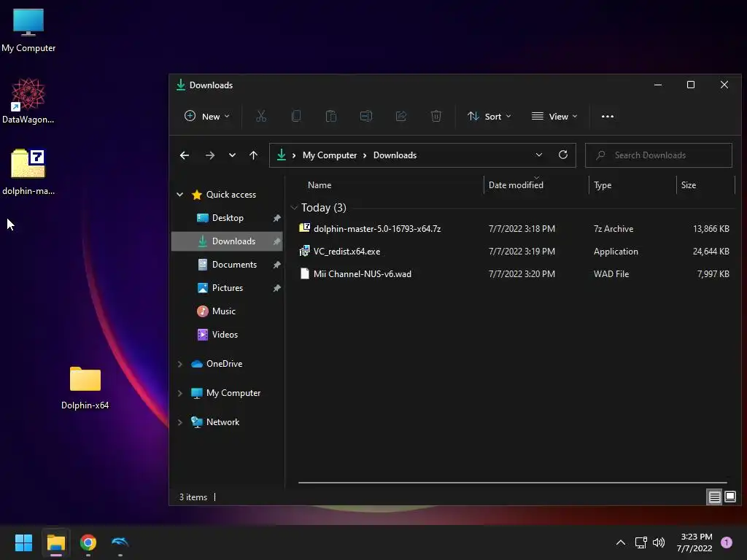Unpin Desktop using its pin icon
Screen dimensions: 747x560
[x=276, y=218]
